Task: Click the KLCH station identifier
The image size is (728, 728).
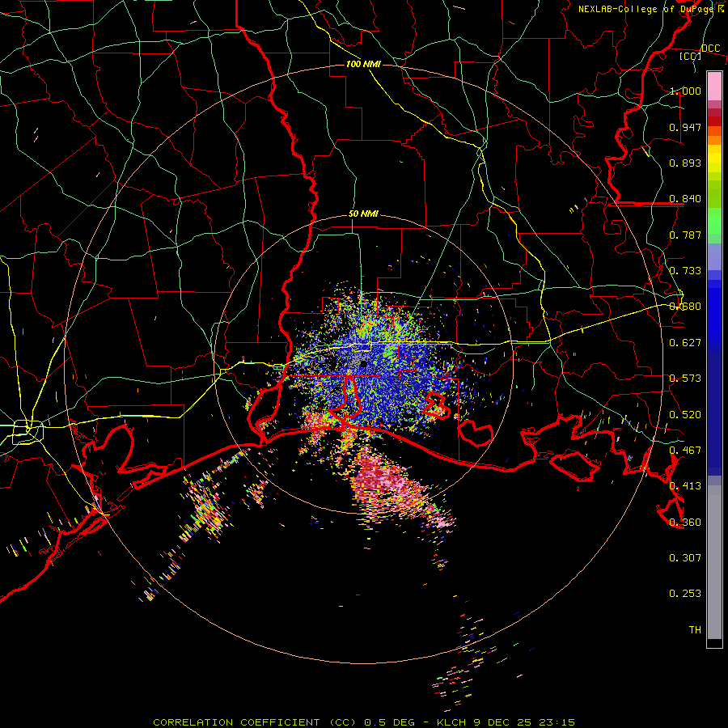Action: tap(451, 722)
